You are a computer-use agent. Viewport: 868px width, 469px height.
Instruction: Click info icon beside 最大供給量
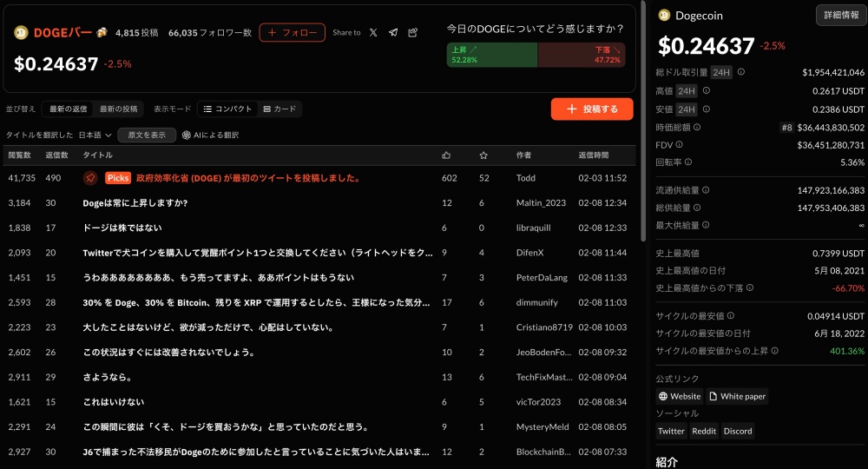click(x=706, y=225)
